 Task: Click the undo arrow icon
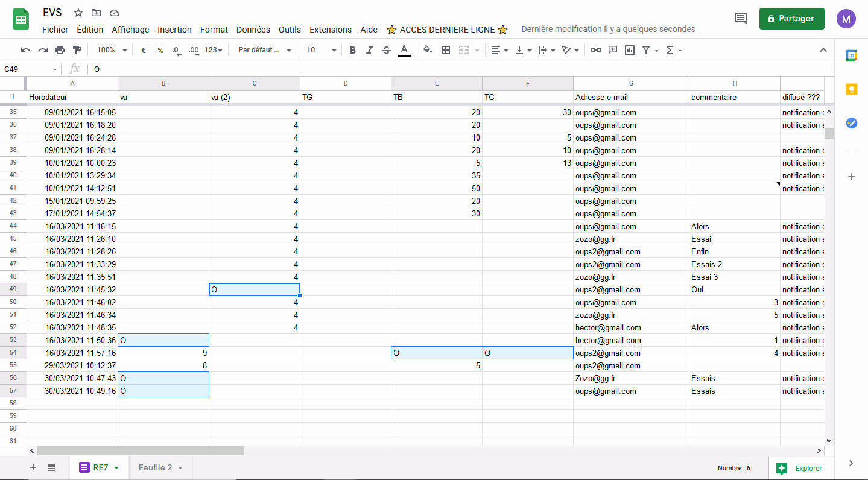(x=25, y=50)
